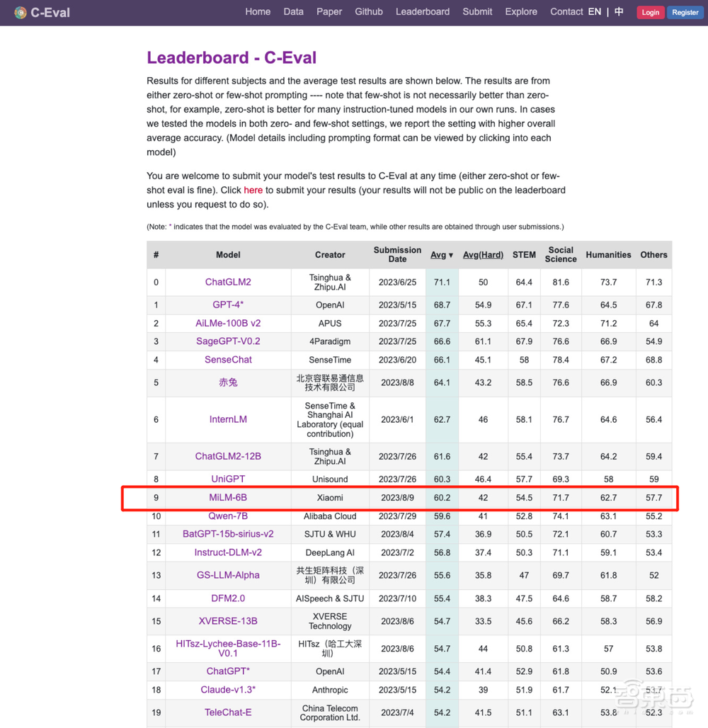Screen dimensions: 708x728
Task: Open the 赤兔 model link
Action: [x=228, y=382]
